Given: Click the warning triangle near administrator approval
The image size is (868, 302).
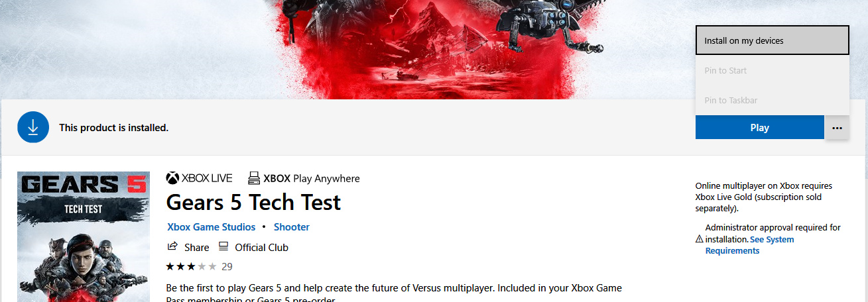Looking at the screenshot, I should click(699, 239).
